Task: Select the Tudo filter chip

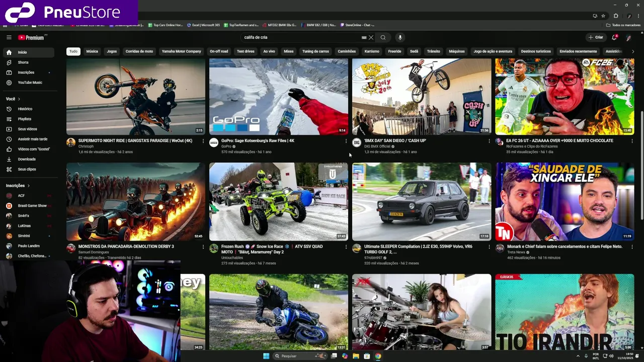Action: click(73, 51)
